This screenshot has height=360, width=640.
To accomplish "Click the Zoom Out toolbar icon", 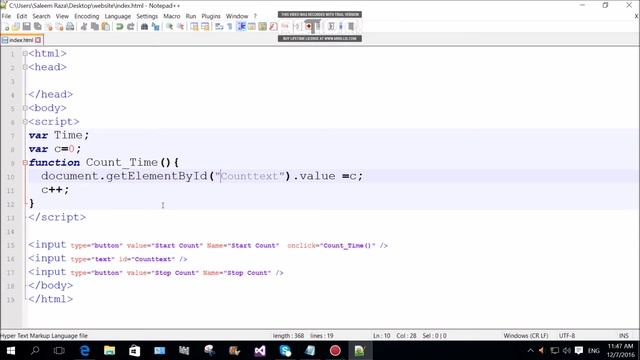I will (x=180, y=27).
